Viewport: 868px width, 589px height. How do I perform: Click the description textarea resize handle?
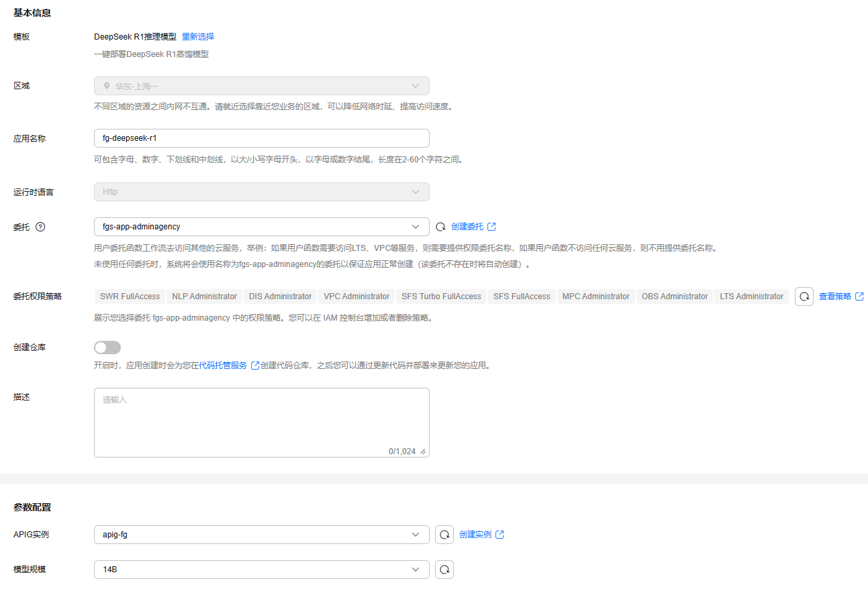pos(423,451)
